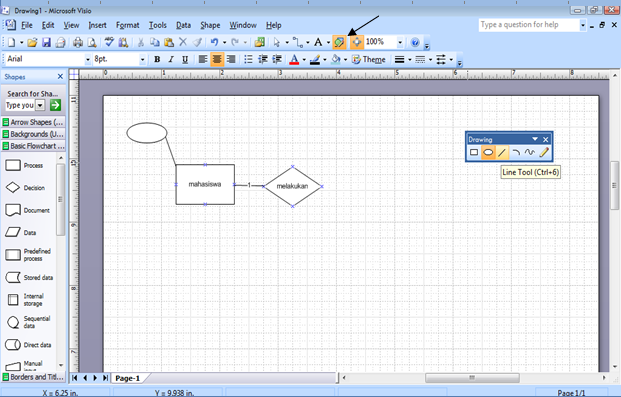Toggle center text alignment
This screenshot has width=621, height=397.
[217, 59]
